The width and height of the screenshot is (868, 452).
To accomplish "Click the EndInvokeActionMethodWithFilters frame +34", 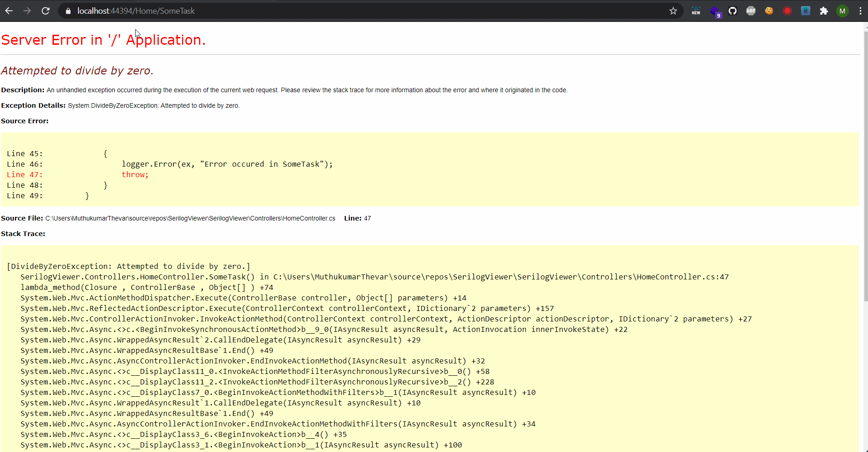I will [x=278, y=424].
